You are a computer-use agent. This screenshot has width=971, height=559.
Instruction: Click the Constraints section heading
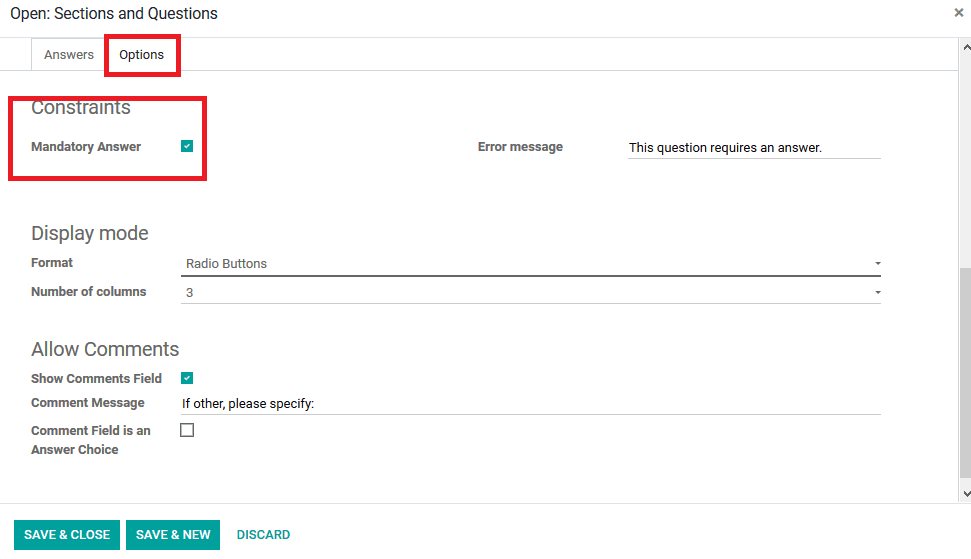click(81, 107)
